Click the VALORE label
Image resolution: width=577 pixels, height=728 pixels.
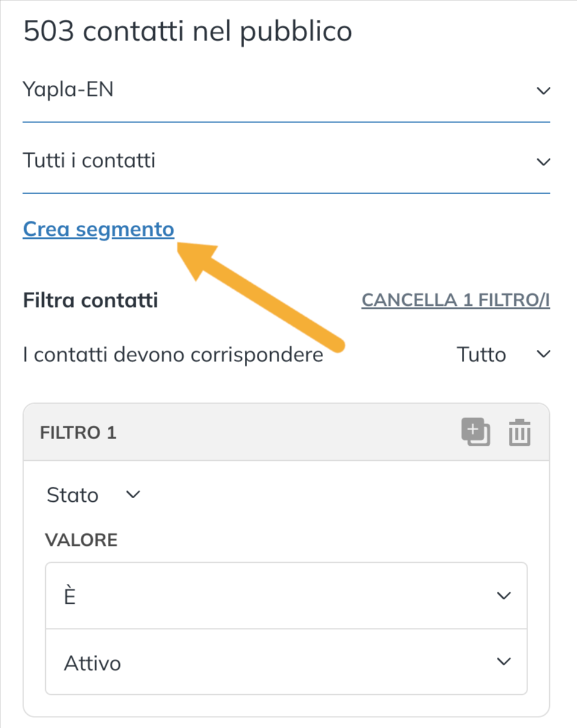click(81, 540)
